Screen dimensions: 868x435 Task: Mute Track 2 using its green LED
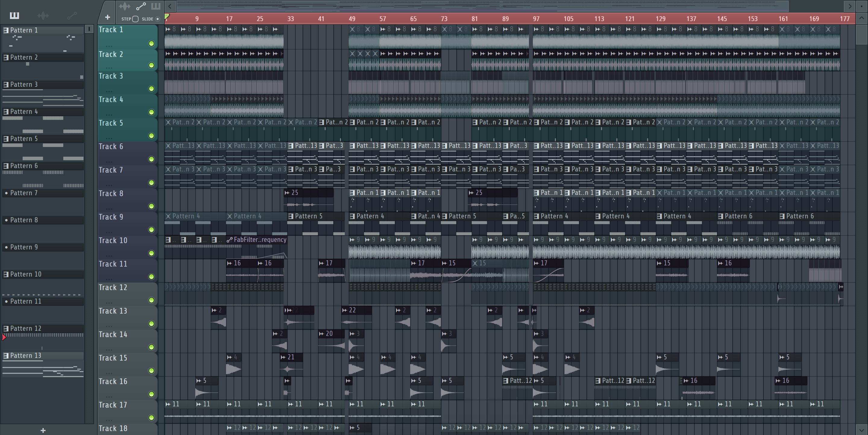151,65
